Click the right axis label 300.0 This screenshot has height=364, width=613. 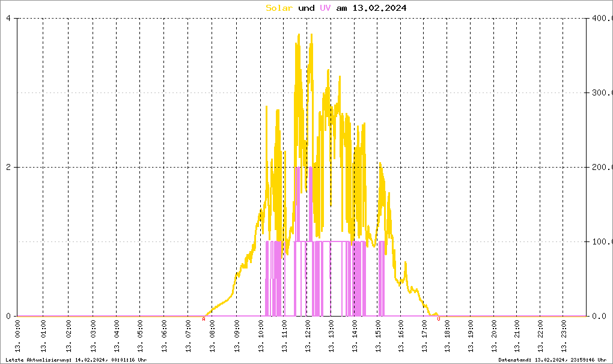pyautogui.click(x=600, y=93)
